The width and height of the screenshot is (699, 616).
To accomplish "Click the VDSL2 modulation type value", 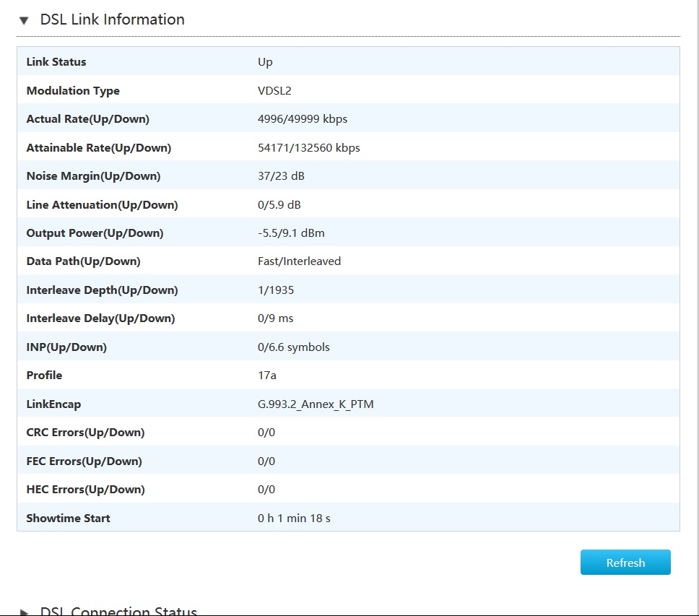I will (274, 91).
